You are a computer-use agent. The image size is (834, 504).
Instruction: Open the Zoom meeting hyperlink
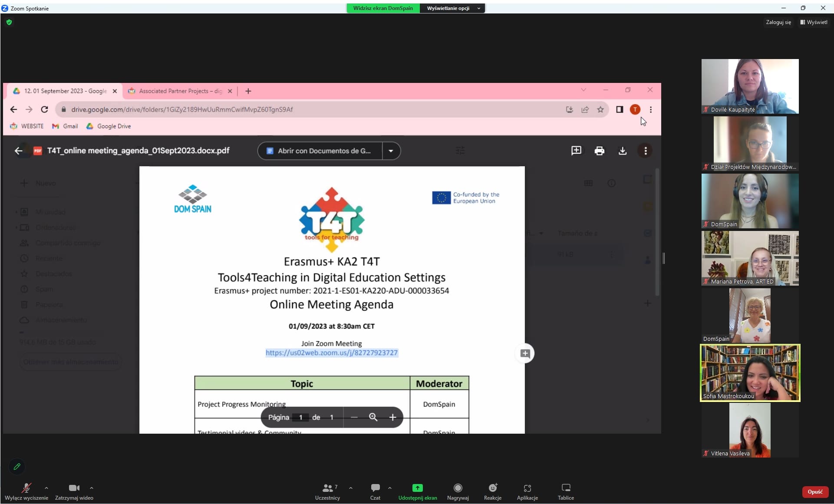click(332, 352)
